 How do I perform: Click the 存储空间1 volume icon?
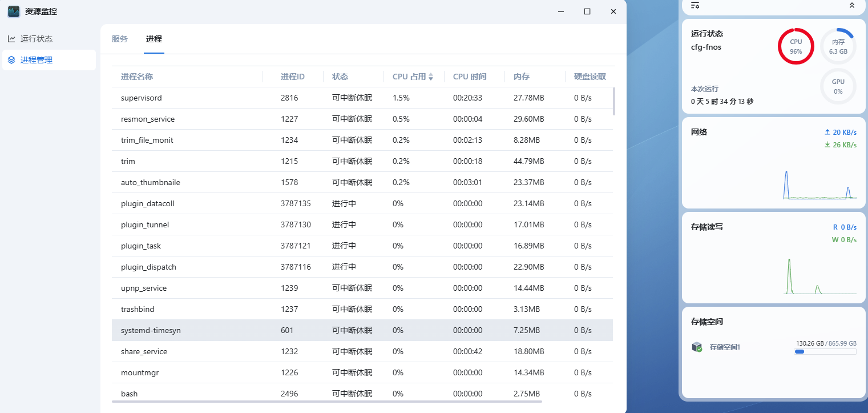[697, 347]
